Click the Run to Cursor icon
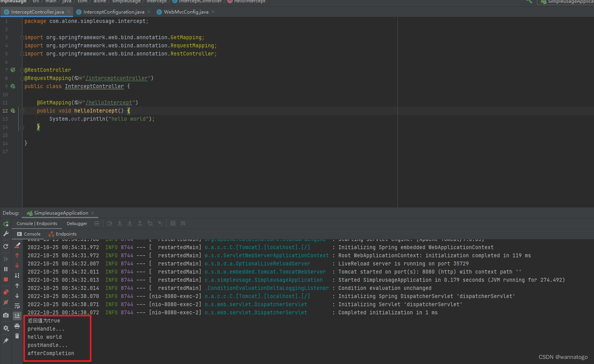 [x=160, y=224]
